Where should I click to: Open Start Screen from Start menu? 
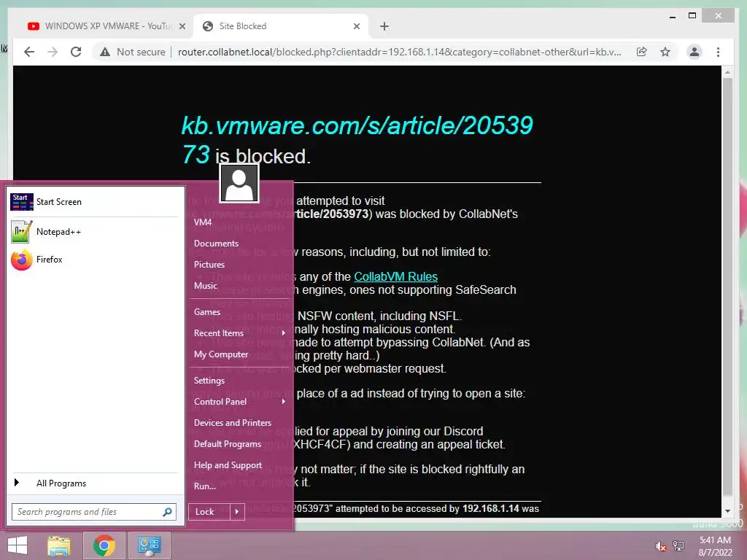[x=94, y=202]
